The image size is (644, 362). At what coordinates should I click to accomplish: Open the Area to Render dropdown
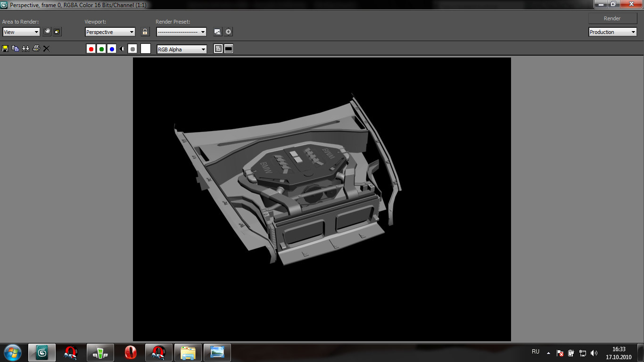(22, 32)
